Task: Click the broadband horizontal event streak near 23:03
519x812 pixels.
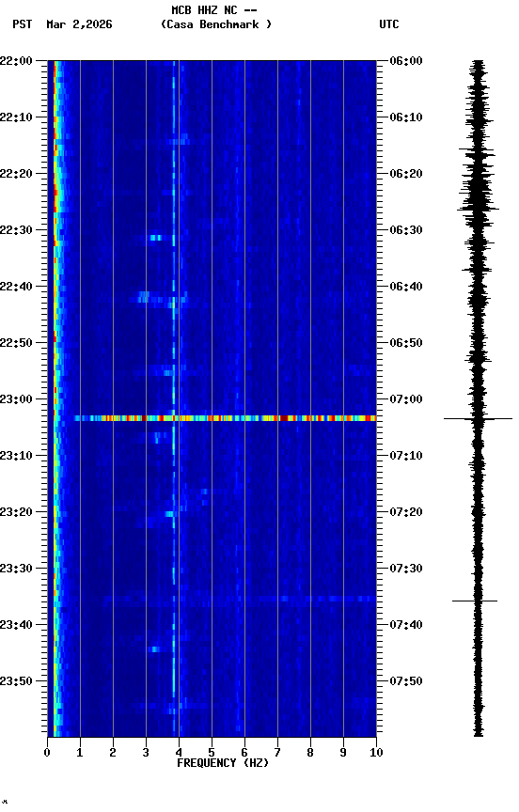Action: (226, 418)
